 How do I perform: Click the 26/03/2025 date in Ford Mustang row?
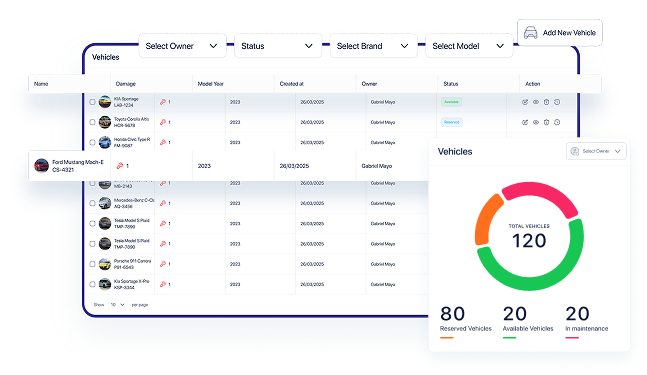click(294, 166)
